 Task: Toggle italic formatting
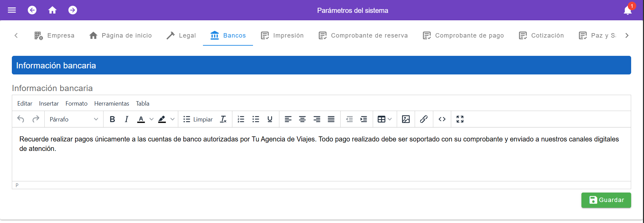(x=127, y=119)
